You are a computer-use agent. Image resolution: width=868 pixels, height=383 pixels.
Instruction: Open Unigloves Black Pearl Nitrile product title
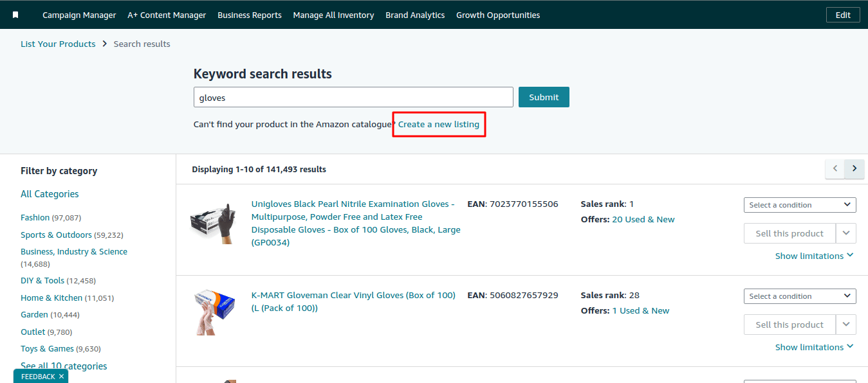tap(356, 223)
